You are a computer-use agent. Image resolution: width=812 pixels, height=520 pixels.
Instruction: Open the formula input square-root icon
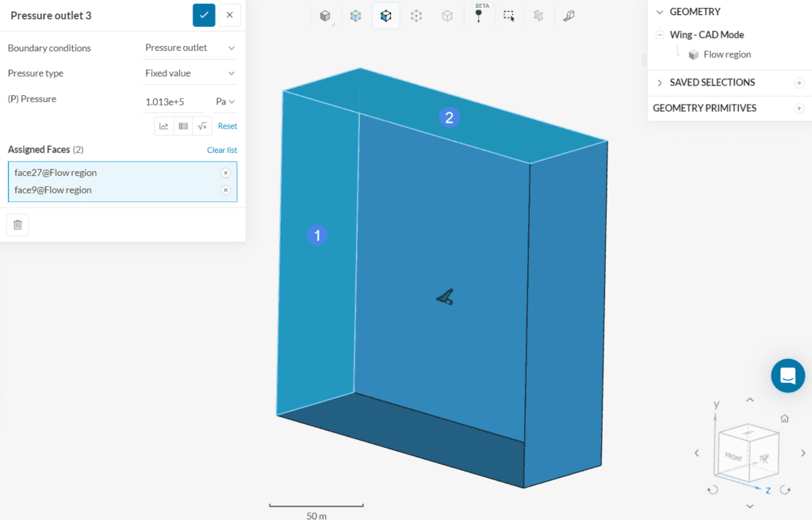point(202,126)
